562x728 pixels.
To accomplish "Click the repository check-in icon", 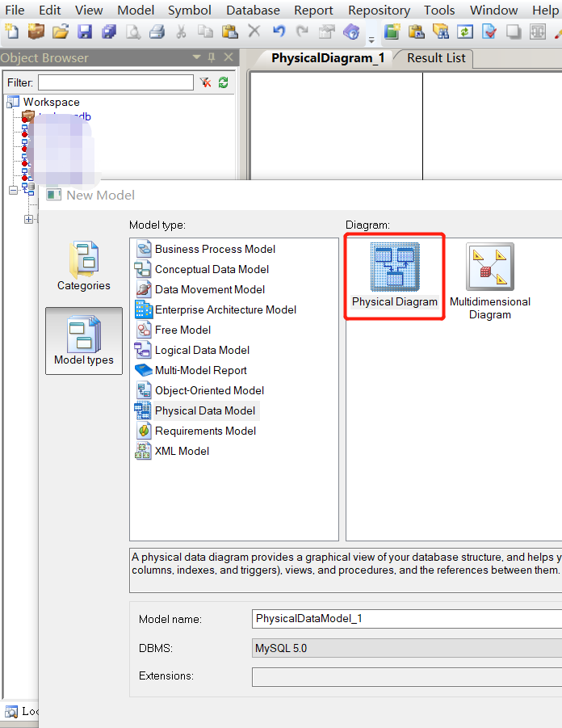I will 417,31.
